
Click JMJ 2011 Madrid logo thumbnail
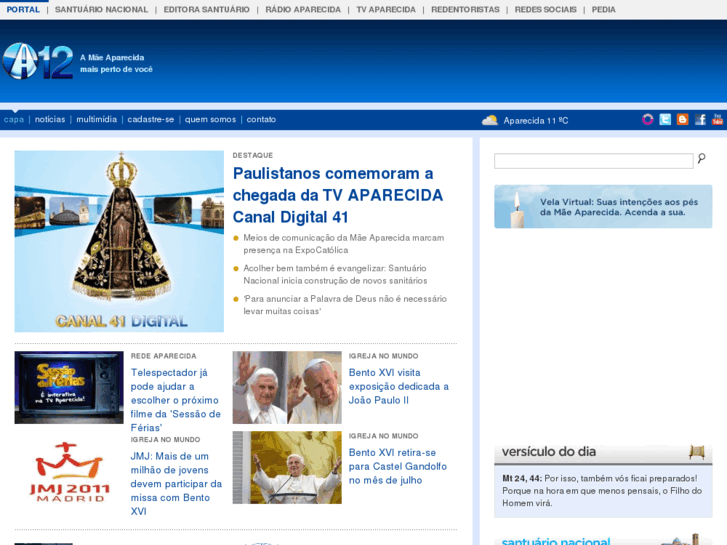(x=69, y=472)
